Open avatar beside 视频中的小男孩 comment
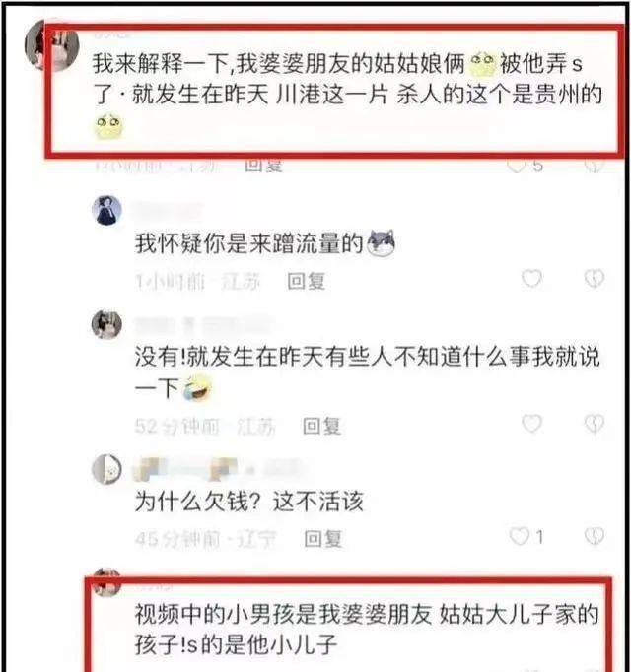 click(106, 582)
